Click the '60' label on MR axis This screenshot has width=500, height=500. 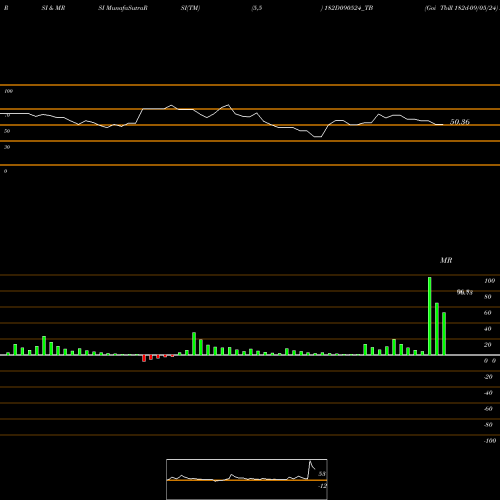(x=488, y=313)
